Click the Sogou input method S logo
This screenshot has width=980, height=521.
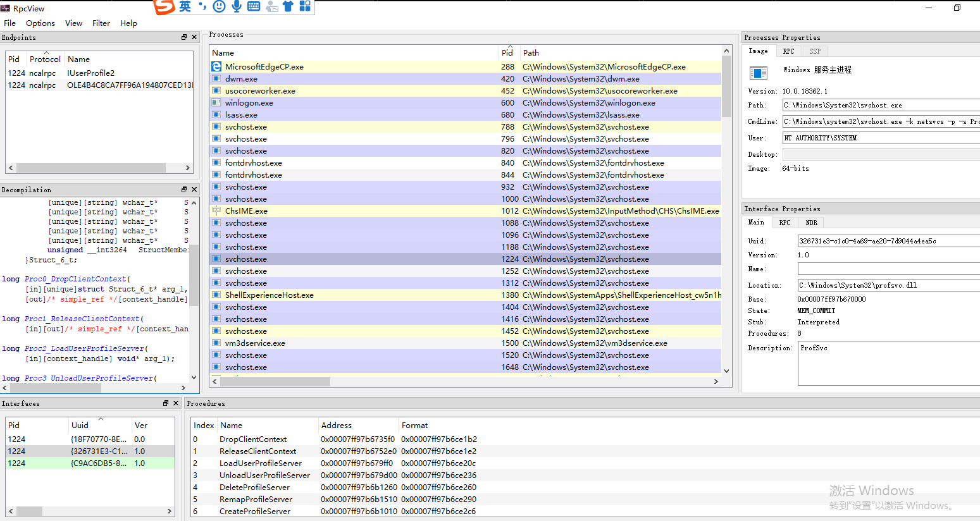click(164, 6)
